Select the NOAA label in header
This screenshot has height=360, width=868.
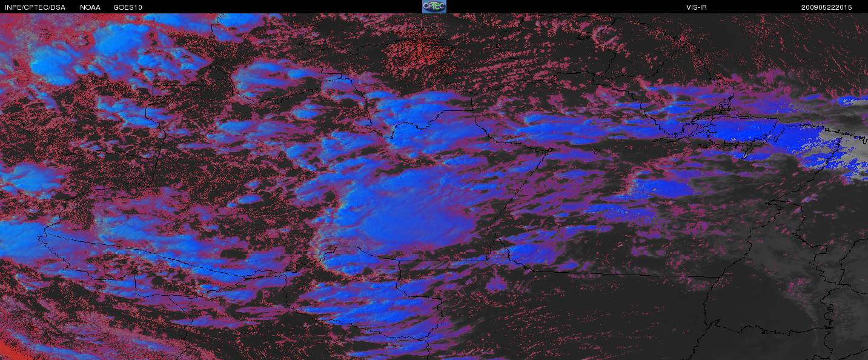pyautogui.click(x=90, y=7)
